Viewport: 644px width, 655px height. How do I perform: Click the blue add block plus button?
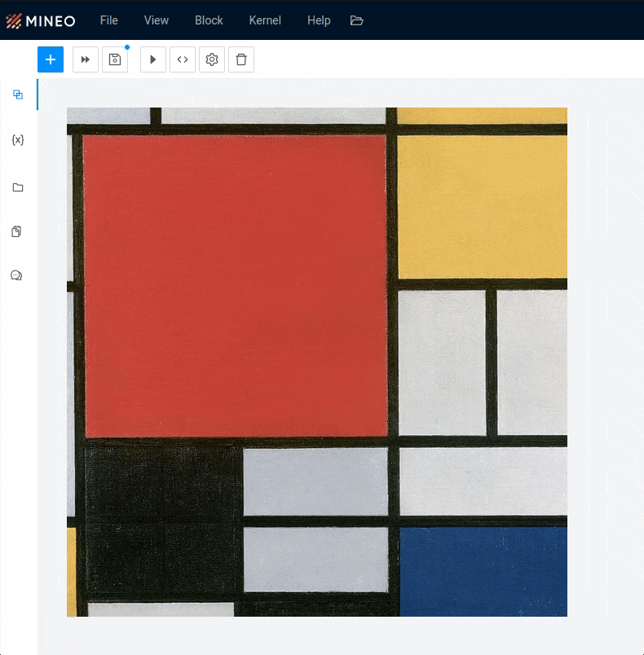pyautogui.click(x=51, y=59)
